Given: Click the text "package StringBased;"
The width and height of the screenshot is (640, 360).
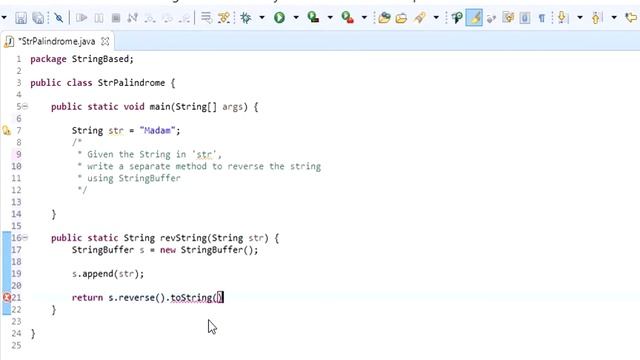Looking at the screenshot, I should (82, 59).
